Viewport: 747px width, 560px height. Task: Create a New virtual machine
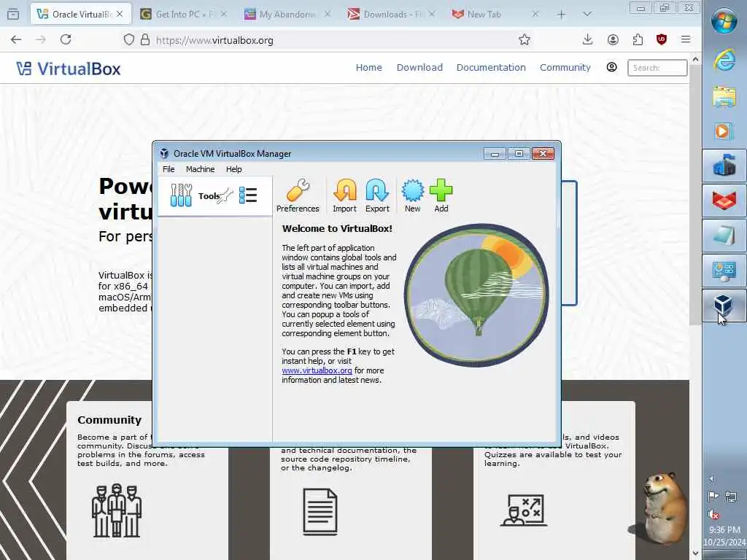[x=413, y=195]
